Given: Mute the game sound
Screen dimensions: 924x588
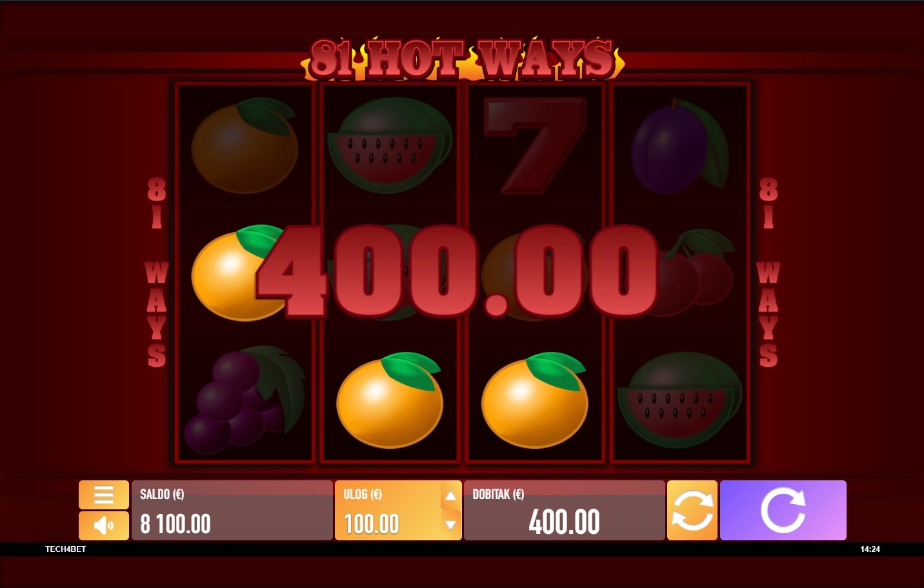Looking at the screenshot, I should [x=104, y=525].
